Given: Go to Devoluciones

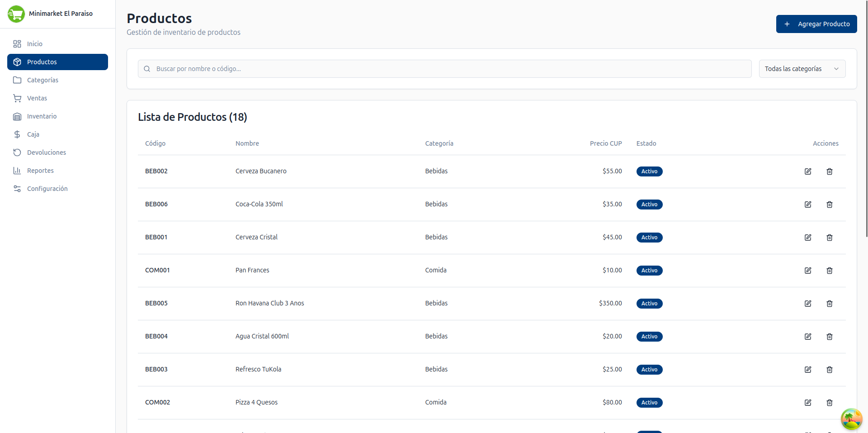Looking at the screenshot, I should (57, 152).
